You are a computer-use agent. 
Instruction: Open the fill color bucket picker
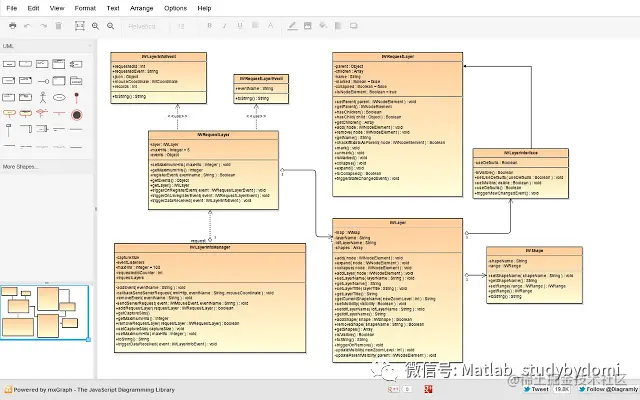[323, 26]
